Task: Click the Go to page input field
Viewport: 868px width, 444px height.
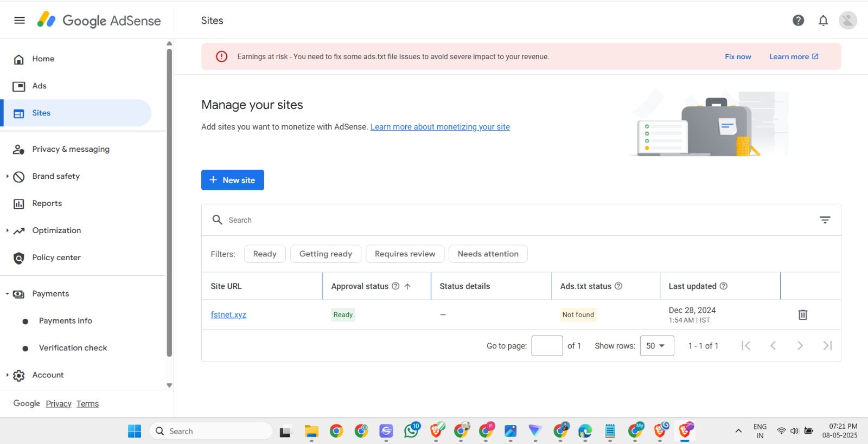Action: [547, 346]
